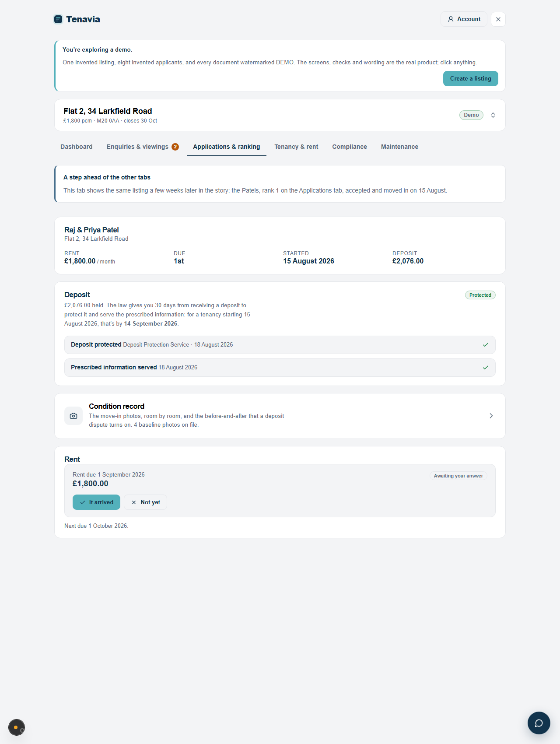Click the You're exploring a demo heading

pos(98,49)
